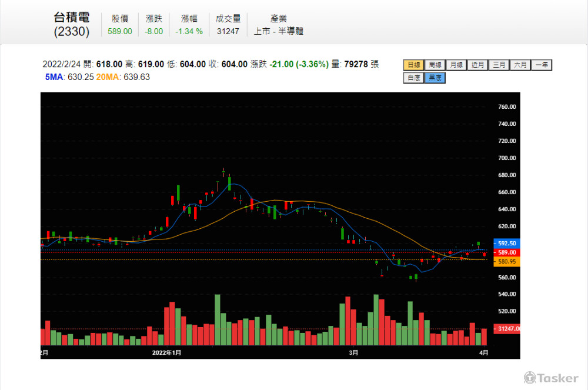Click the 20MA legend label
This screenshot has width=588, height=390.
[x=107, y=77]
